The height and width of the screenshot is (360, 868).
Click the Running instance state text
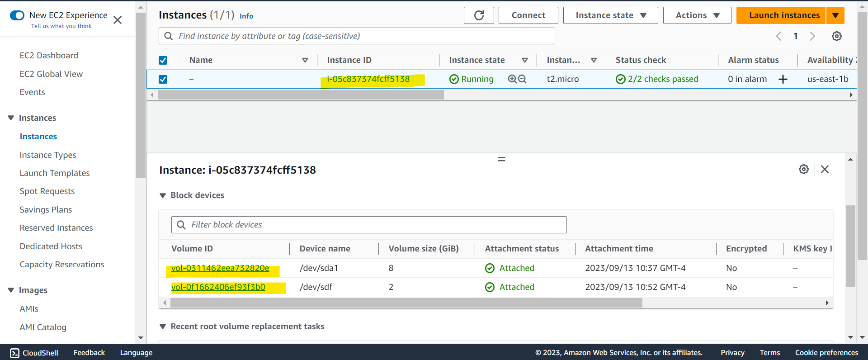click(477, 79)
